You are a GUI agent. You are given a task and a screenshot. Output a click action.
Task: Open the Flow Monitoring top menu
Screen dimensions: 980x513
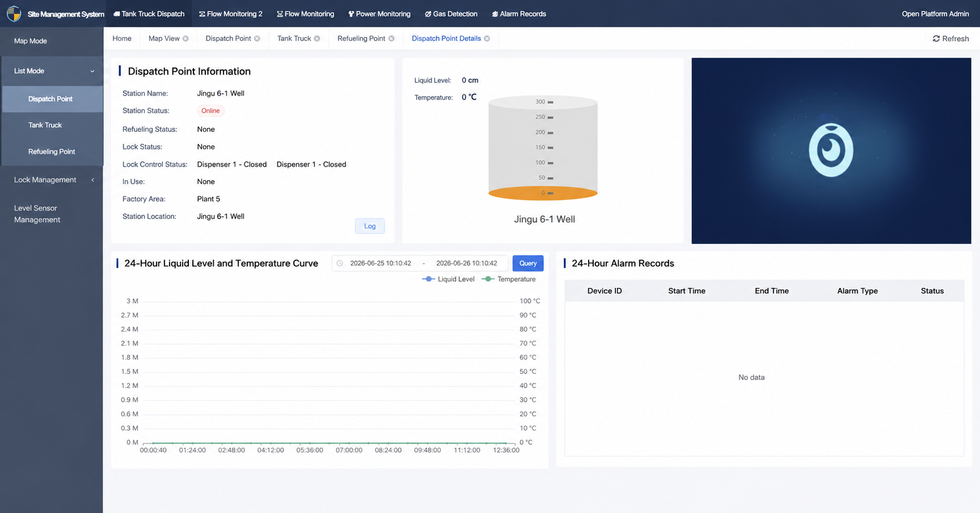pyautogui.click(x=305, y=14)
